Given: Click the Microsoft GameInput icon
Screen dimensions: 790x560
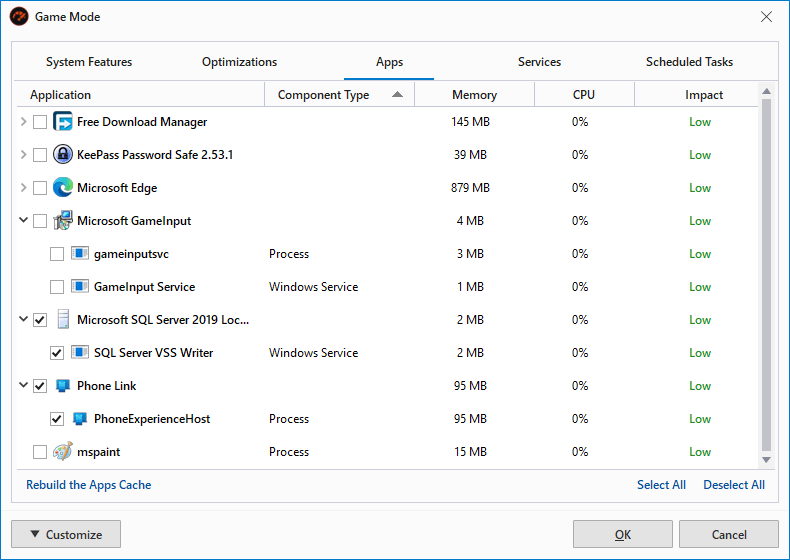Looking at the screenshot, I should pos(63,221).
